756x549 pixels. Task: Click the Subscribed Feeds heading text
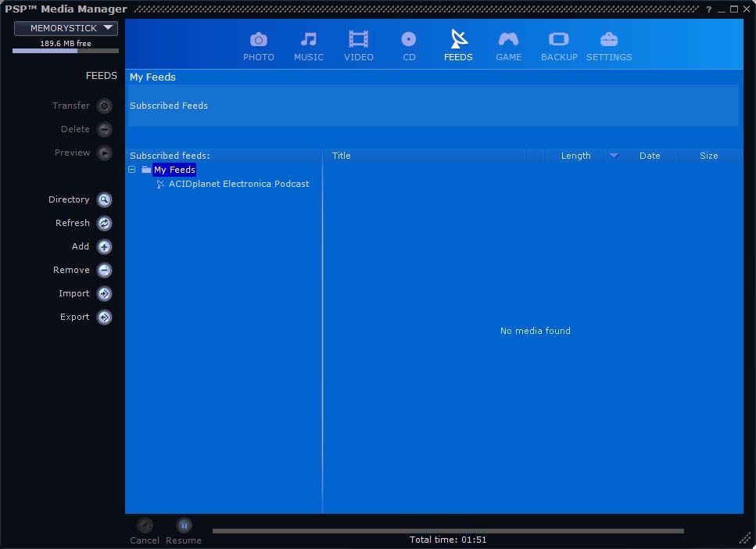click(169, 106)
